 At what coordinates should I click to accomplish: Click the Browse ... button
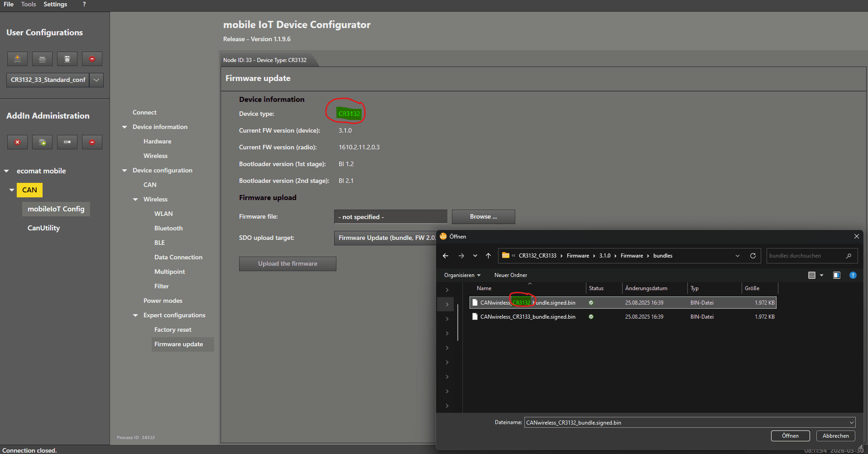coord(483,217)
